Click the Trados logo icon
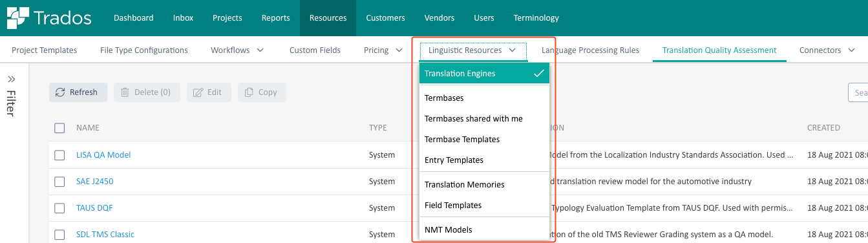Image resolution: width=868 pixels, height=243 pixels. [x=18, y=17]
